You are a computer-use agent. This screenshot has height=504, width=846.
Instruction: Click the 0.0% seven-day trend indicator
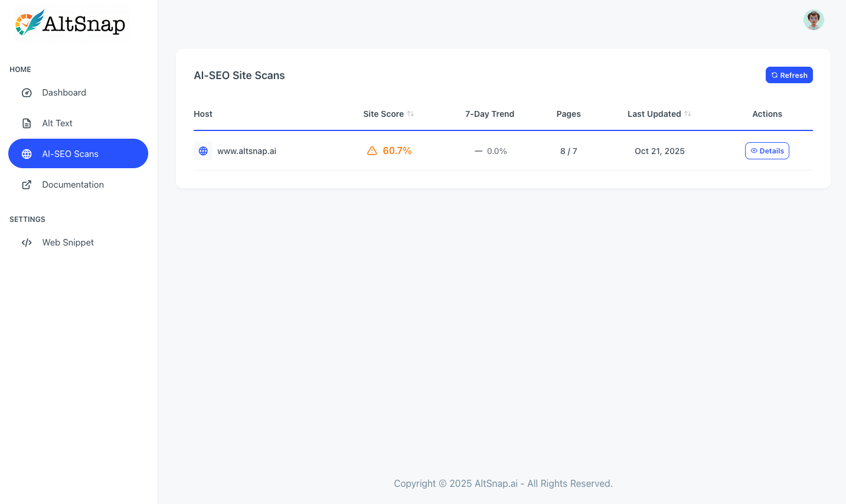click(x=497, y=151)
